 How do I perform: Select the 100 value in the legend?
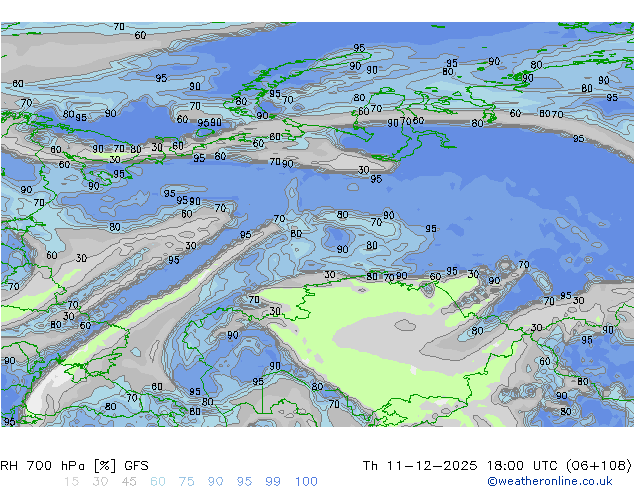(306, 482)
